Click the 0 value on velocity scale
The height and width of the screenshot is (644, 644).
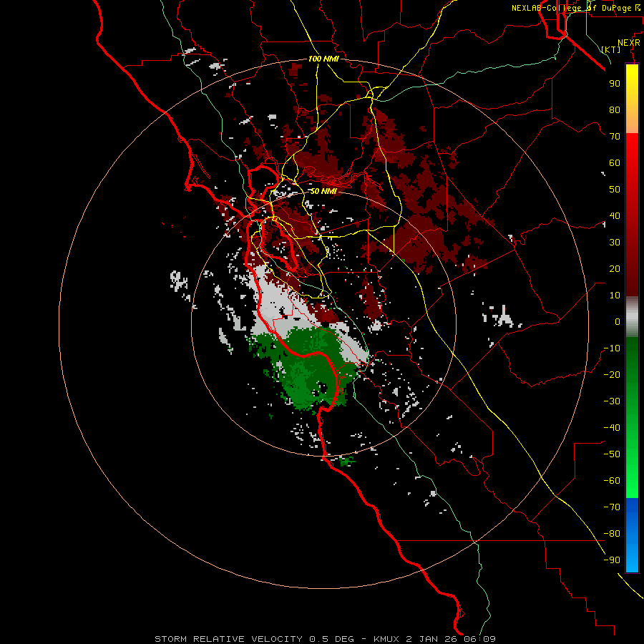(618, 321)
